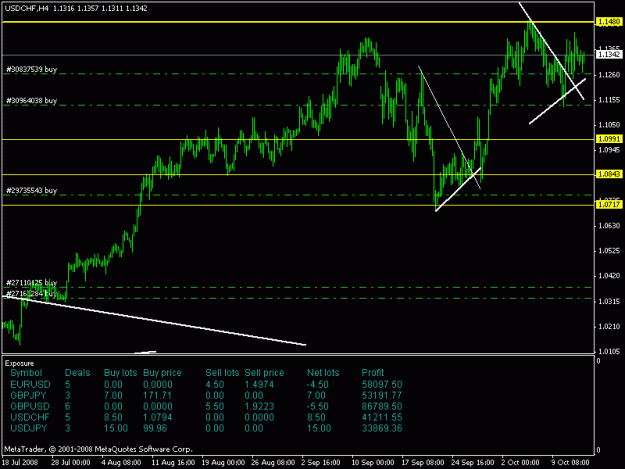Click the current price 1.1342 label
The width and height of the screenshot is (625, 469).
tap(608, 54)
